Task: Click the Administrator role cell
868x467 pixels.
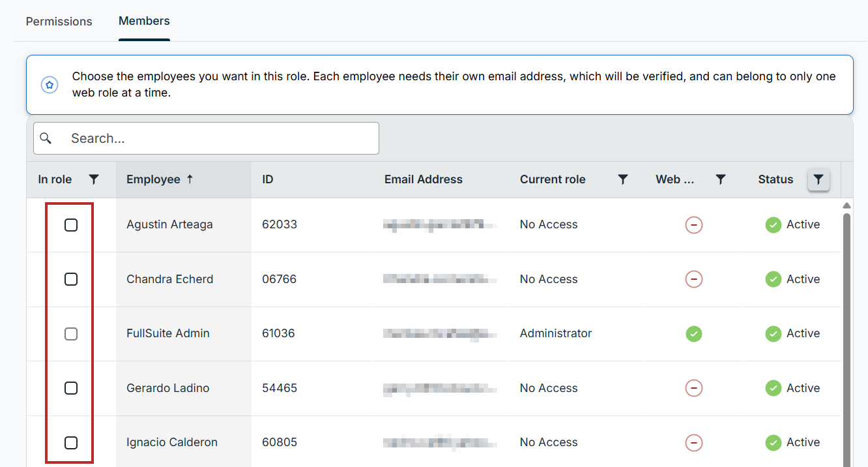Action: point(556,333)
